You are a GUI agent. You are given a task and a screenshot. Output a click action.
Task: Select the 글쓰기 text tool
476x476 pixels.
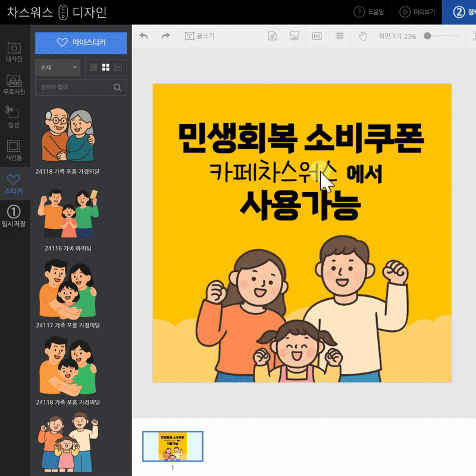pyautogui.click(x=199, y=36)
